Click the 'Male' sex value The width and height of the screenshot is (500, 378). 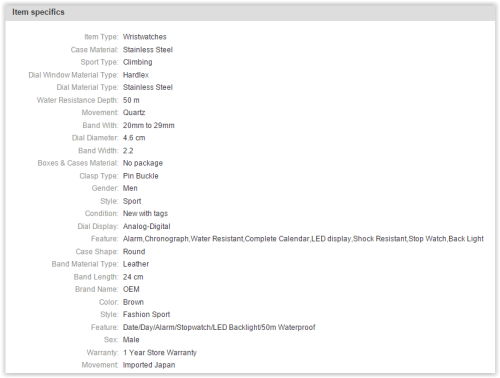tap(131, 340)
